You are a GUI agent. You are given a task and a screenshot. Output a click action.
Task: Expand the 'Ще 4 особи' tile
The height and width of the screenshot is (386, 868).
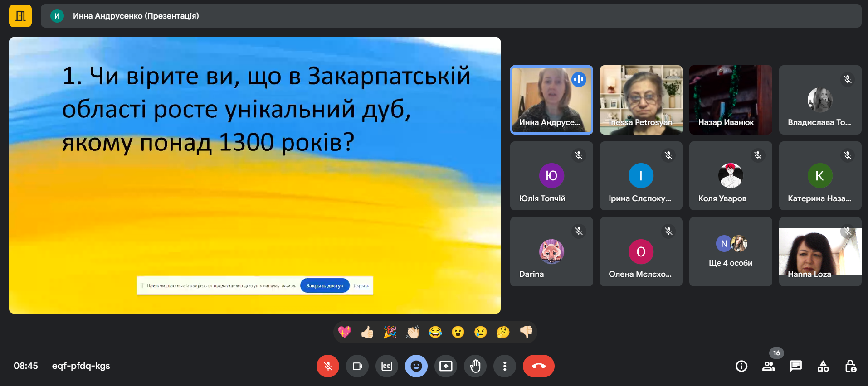[731, 252]
